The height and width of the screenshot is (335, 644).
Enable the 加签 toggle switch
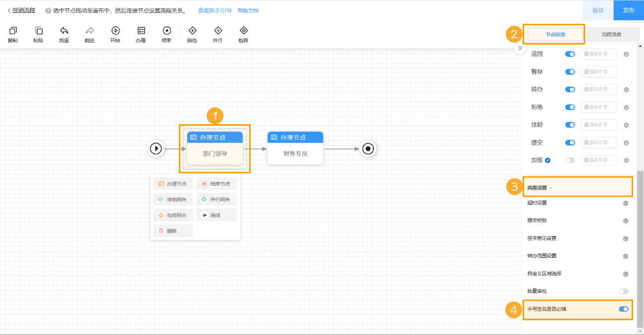[570, 160]
